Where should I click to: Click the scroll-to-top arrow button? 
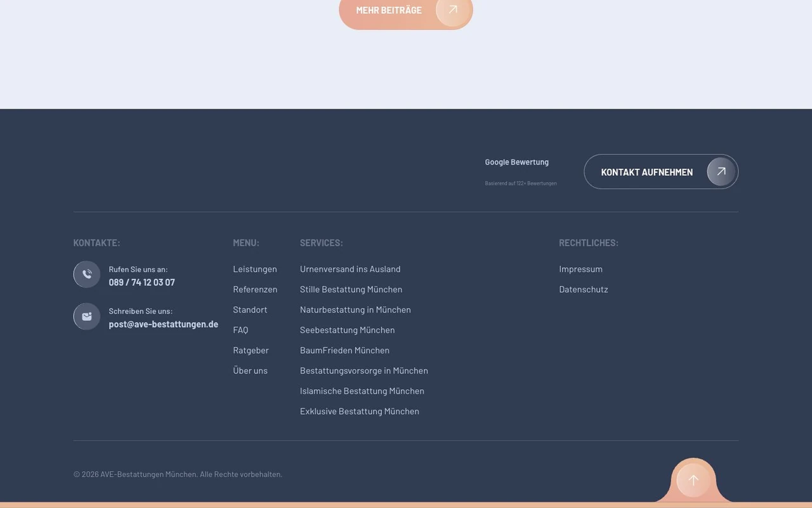[693, 481]
